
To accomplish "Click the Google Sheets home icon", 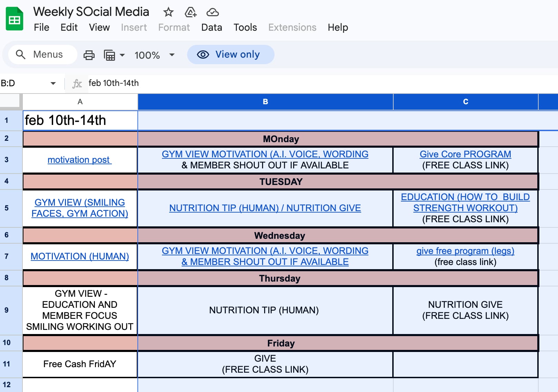I will pyautogui.click(x=15, y=19).
